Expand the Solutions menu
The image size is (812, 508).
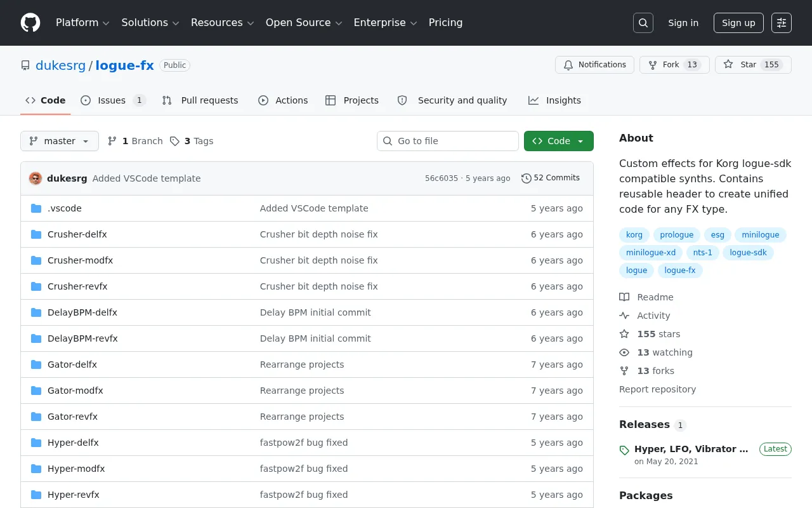coord(150,23)
